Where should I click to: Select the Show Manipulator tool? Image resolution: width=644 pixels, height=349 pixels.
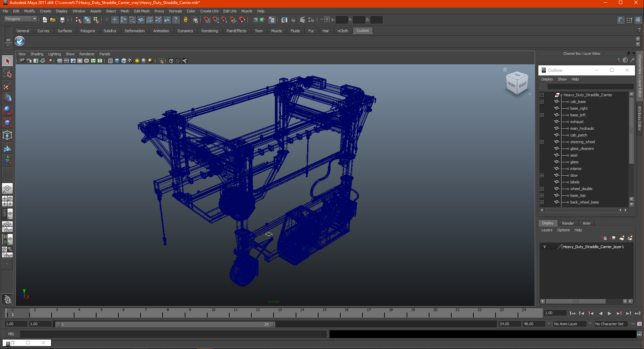pos(7,160)
